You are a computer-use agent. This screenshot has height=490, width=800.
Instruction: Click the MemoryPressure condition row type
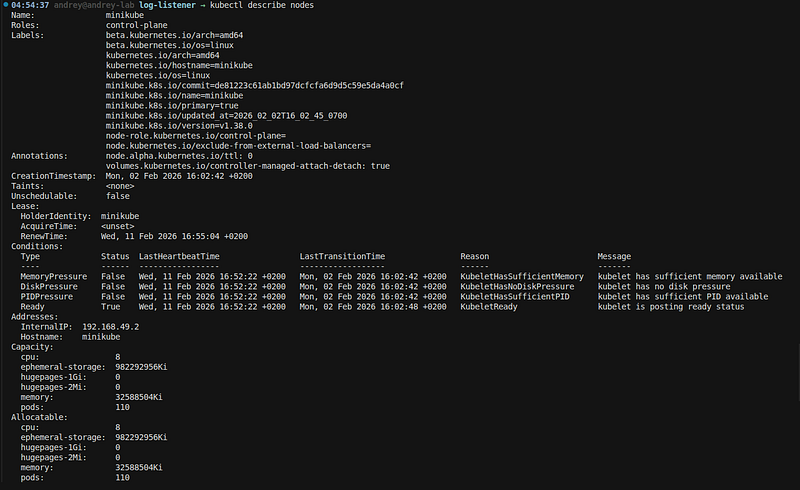click(54, 276)
